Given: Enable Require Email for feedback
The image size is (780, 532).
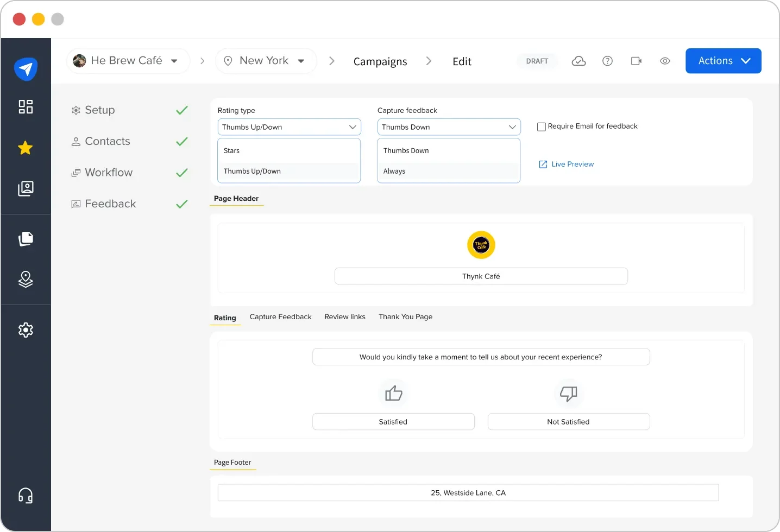Looking at the screenshot, I should coord(541,126).
